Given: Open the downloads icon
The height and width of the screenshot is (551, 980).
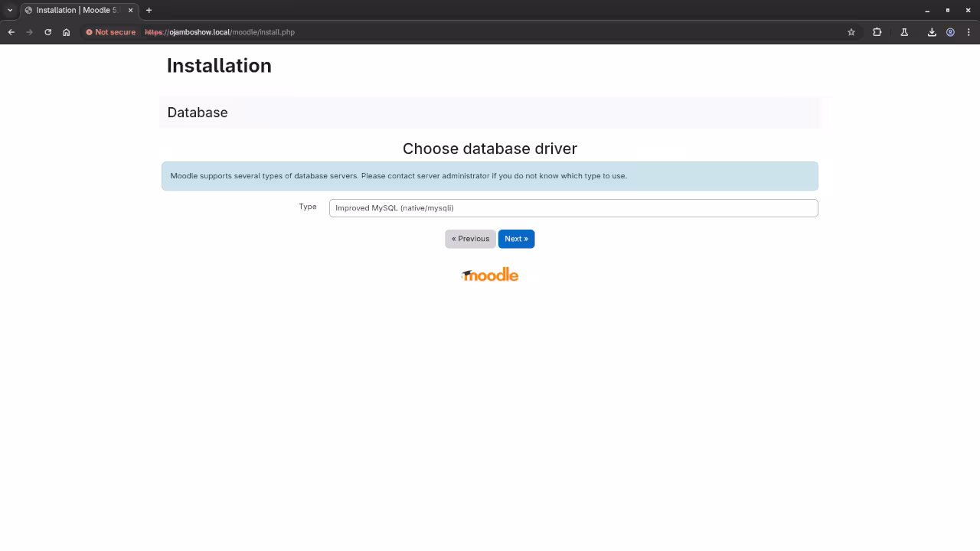Looking at the screenshot, I should click(932, 32).
